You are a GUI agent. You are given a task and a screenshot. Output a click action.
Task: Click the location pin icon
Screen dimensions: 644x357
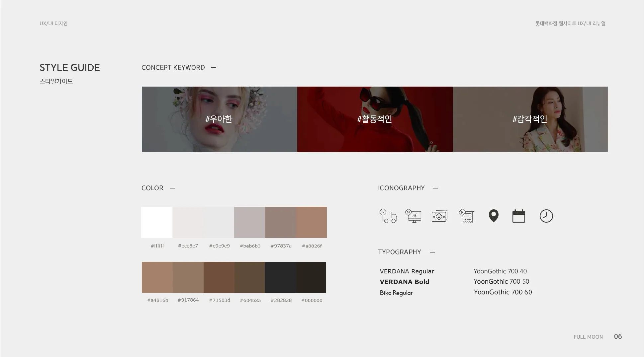(x=494, y=216)
